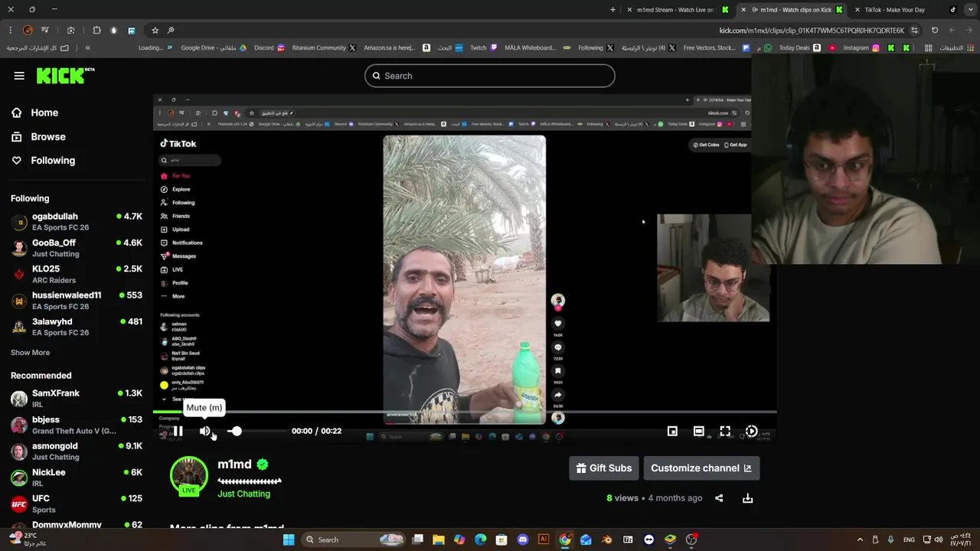Click the Kick search field
Screen dimensions: 980x551
(490, 76)
